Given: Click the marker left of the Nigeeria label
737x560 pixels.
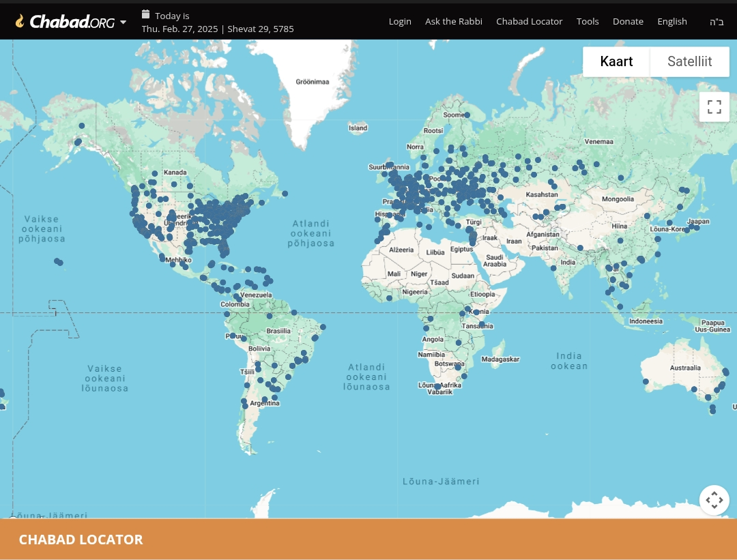Looking at the screenshot, I should 389,298.
